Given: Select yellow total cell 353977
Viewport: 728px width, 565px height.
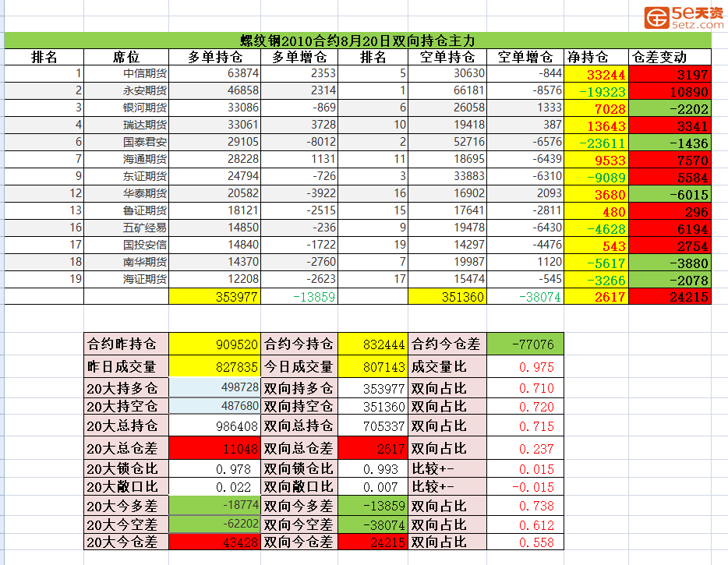Looking at the screenshot, I should pos(214,297).
